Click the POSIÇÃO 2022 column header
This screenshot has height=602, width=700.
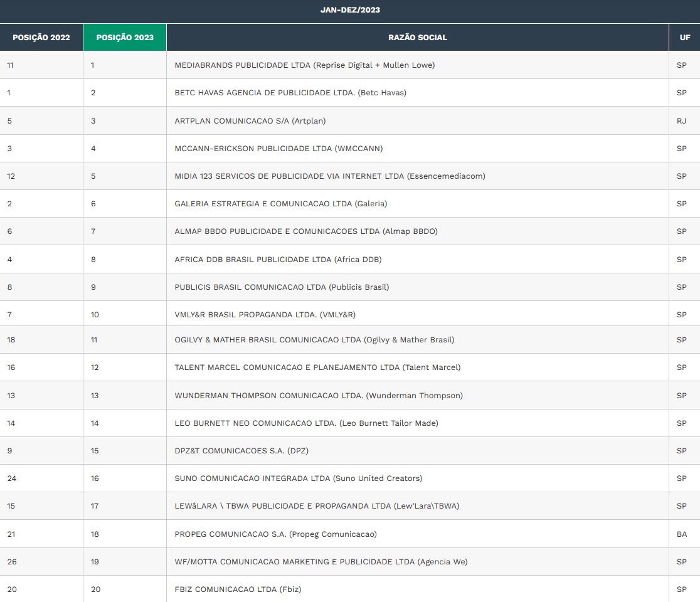(x=41, y=38)
